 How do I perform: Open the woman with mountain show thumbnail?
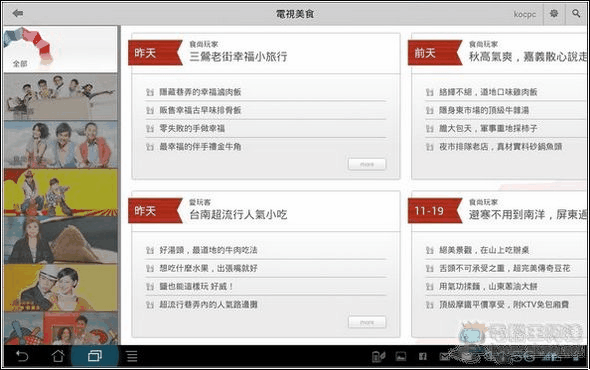pos(60,240)
